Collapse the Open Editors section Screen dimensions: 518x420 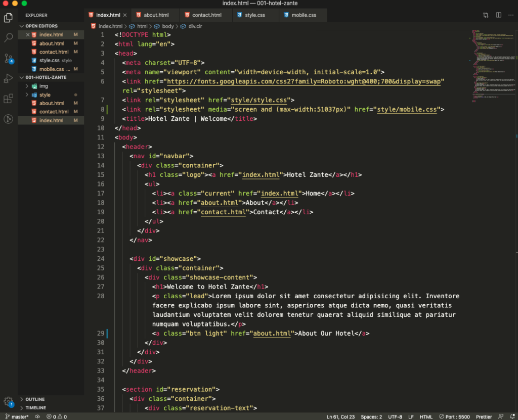click(x=41, y=26)
